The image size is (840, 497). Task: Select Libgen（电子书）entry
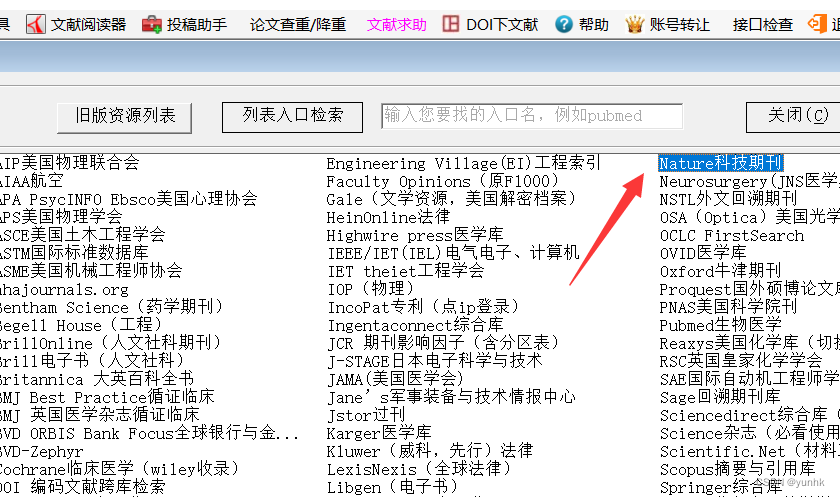pos(394,487)
